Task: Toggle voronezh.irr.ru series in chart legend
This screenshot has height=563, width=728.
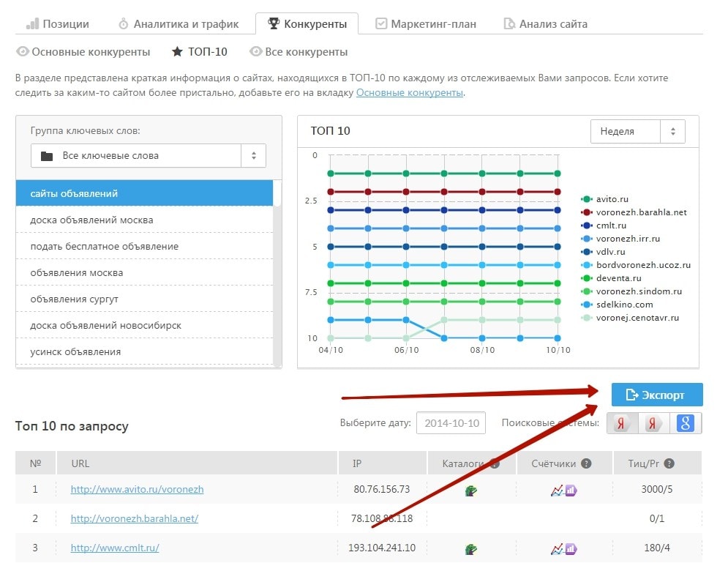Action: (628, 239)
